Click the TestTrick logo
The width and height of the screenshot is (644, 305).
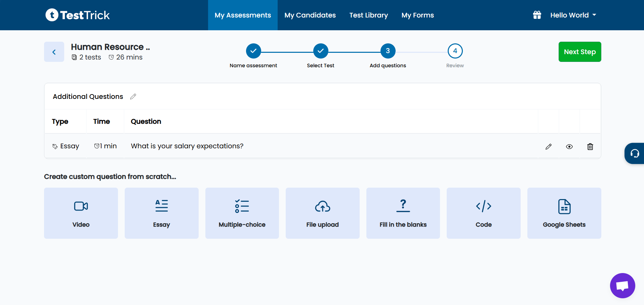[78, 15]
